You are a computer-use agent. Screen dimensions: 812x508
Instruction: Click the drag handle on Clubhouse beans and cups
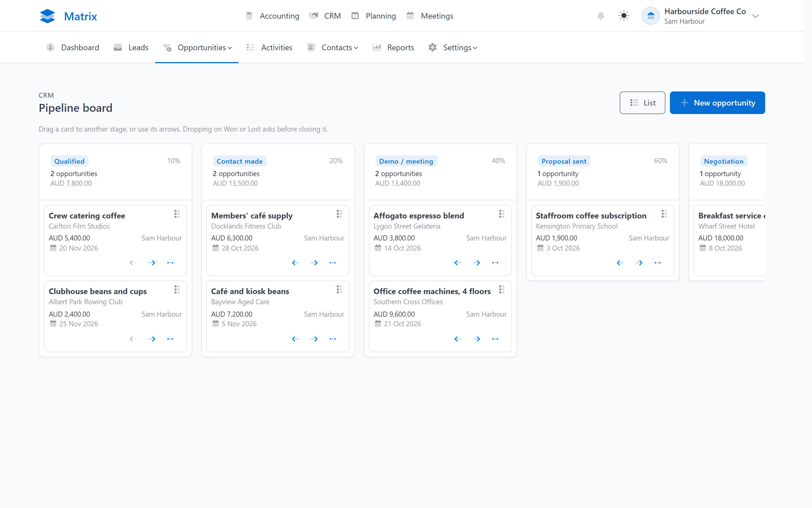[177, 290]
